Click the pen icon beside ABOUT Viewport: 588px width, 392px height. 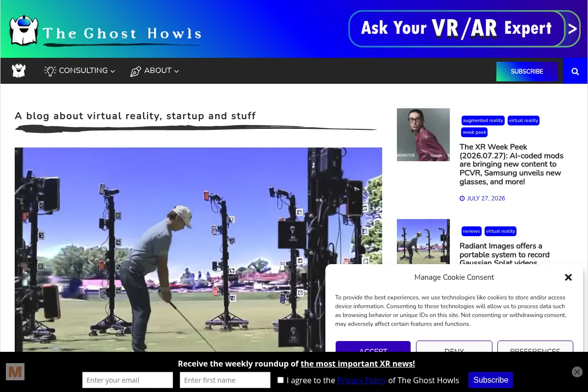pyautogui.click(x=136, y=72)
